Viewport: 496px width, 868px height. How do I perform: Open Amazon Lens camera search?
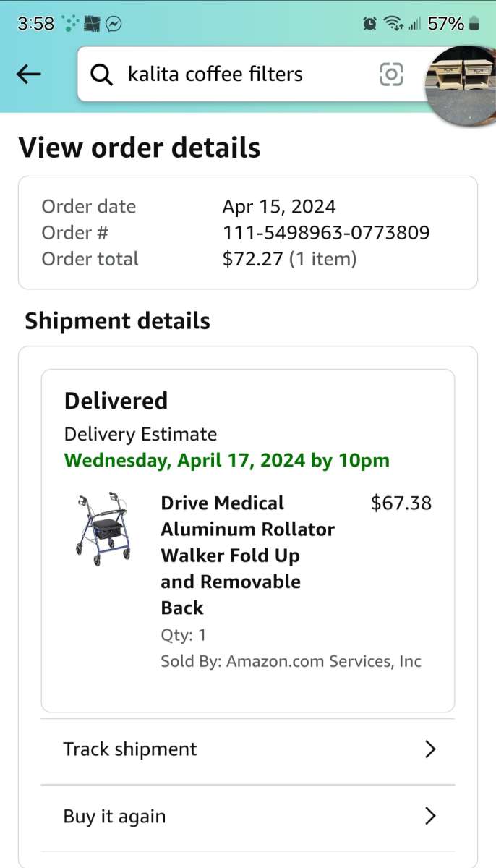[x=390, y=74]
